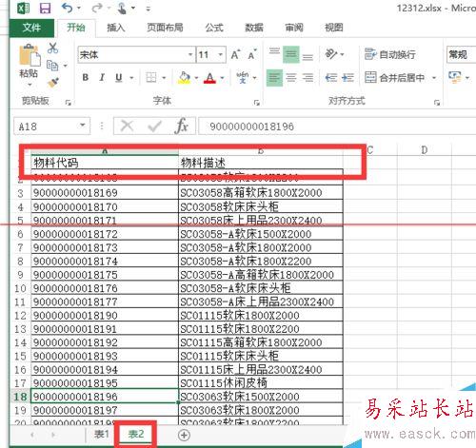
Task: Switch to the 视图 View tab
Action: (x=334, y=28)
